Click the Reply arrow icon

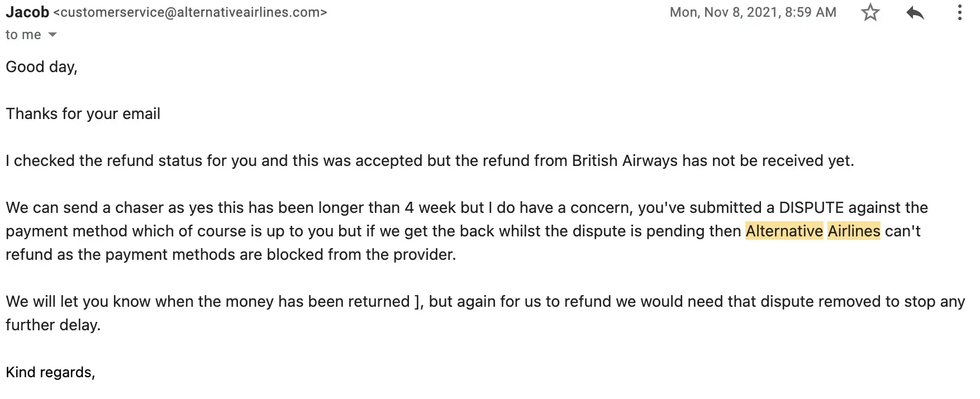click(x=915, y=13)
